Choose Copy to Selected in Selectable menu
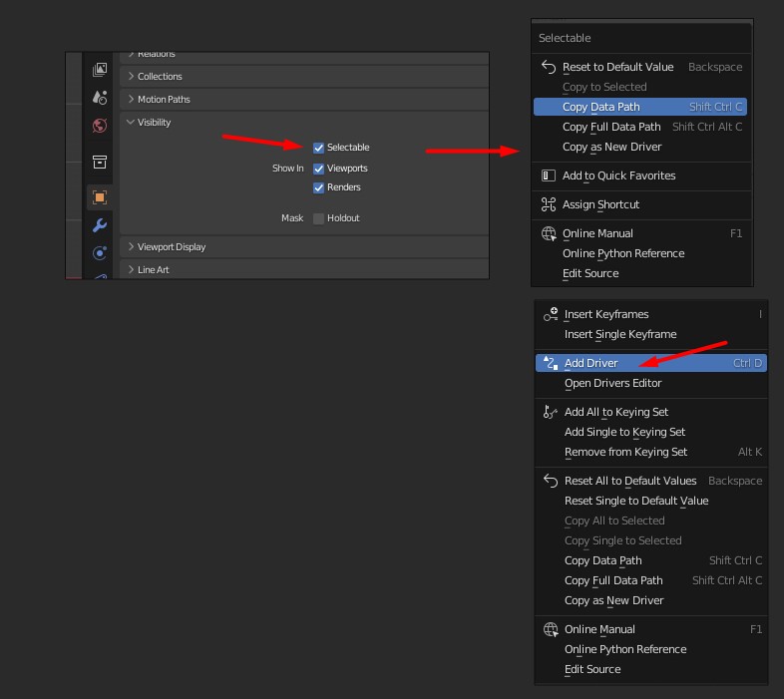Screen dimensions: 784x699 tap(640, 87)
